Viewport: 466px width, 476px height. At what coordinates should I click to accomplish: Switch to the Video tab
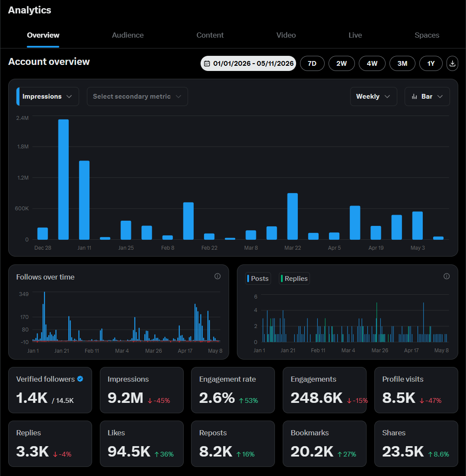(x=286, y=35)
